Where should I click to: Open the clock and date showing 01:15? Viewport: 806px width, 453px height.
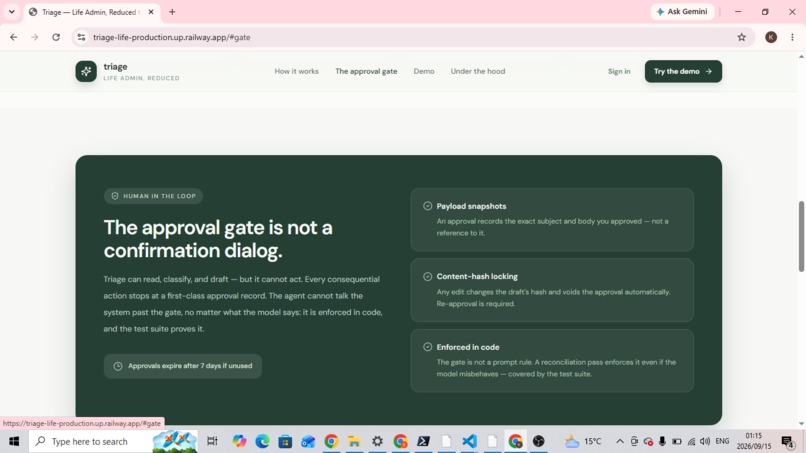pyautogui.click(x=754, y=441)
